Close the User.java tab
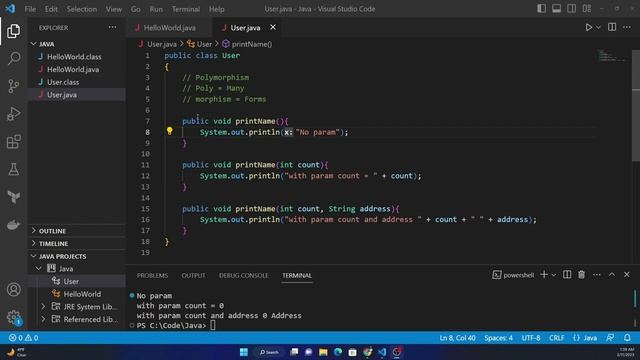 [x=273, y=27]
